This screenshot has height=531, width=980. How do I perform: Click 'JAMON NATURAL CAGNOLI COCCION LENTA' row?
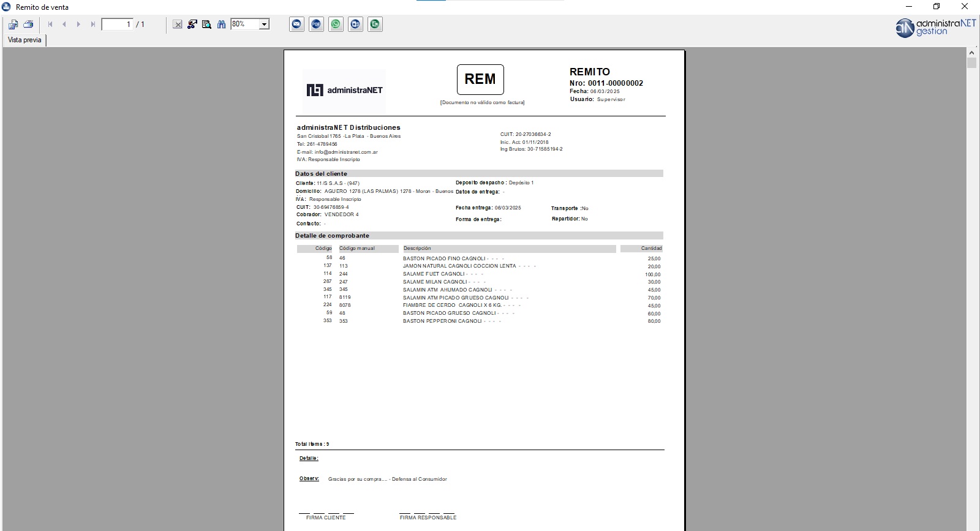(x=479, y=266)
